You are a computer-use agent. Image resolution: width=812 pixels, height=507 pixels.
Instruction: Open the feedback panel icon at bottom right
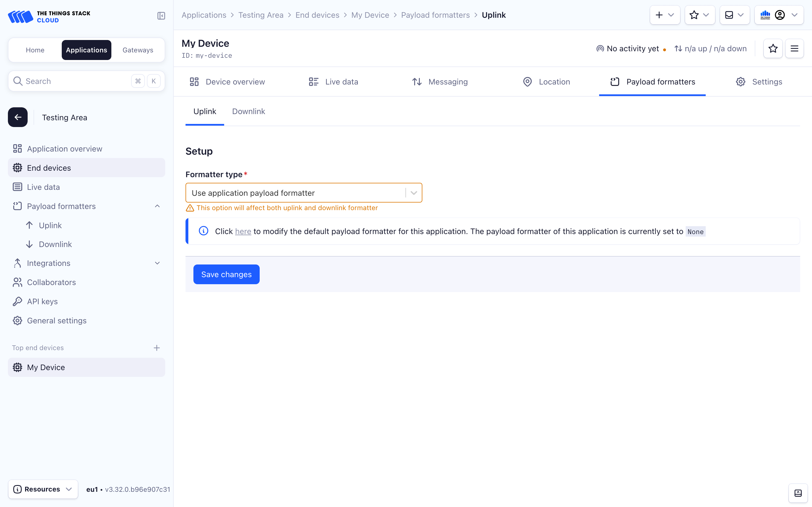tap(798, 493)
